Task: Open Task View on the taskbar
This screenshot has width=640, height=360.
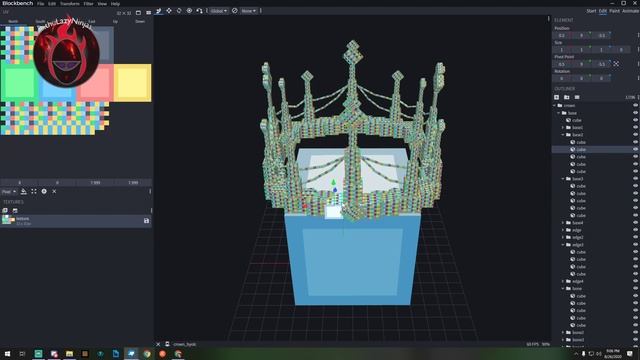Action: [22, 353]
